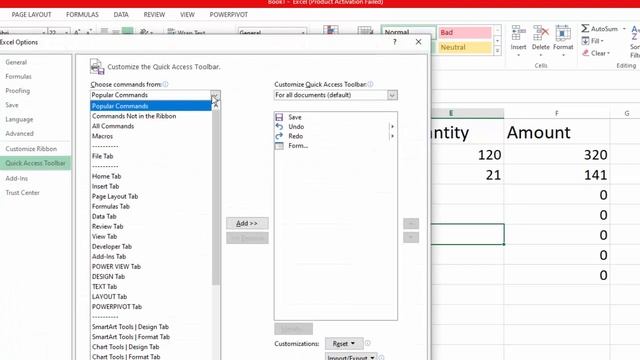This screenshot has height=360, width=640.
Task: Click the Add >> button
Action: (x=247, y=223)
